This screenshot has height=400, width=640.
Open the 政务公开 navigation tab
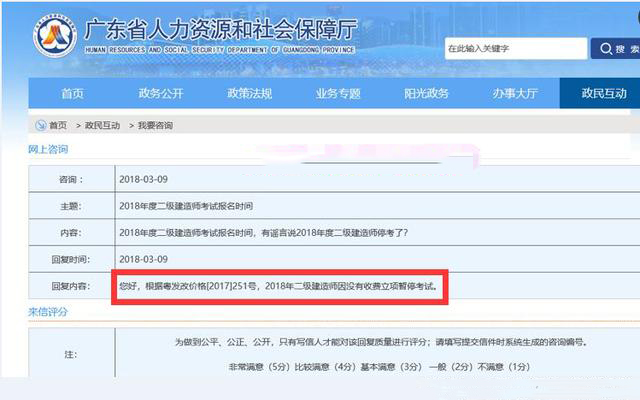[x=161, y=93]
